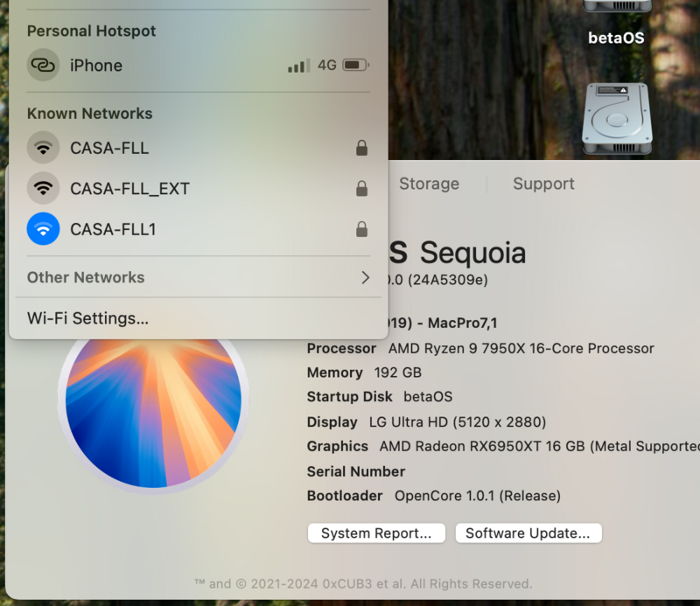The image size is (700, 606).
Task: Select CASA-FLL Wi-Fi network icon
Action: pos(43,148)
